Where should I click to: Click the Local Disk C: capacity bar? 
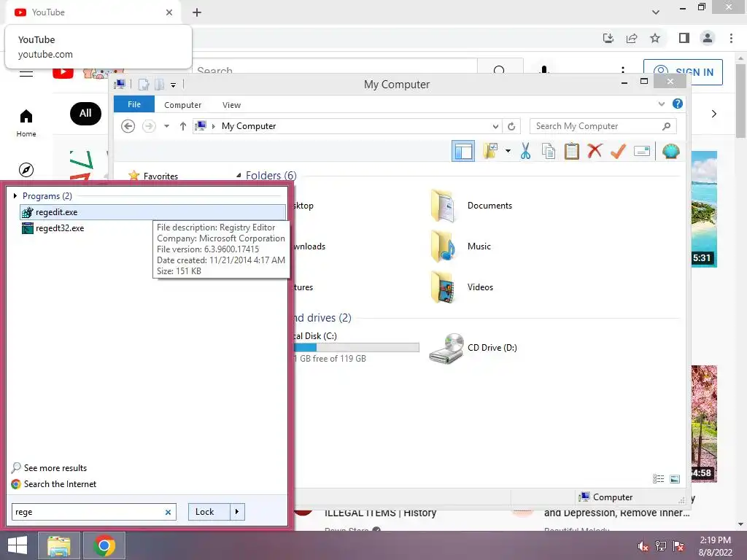(356, 348)
